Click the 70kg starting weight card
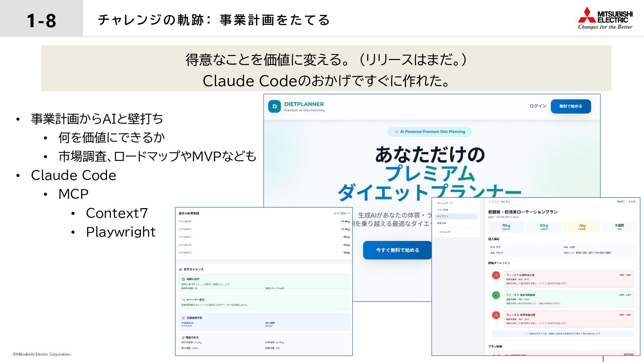 tap(506, 227)
